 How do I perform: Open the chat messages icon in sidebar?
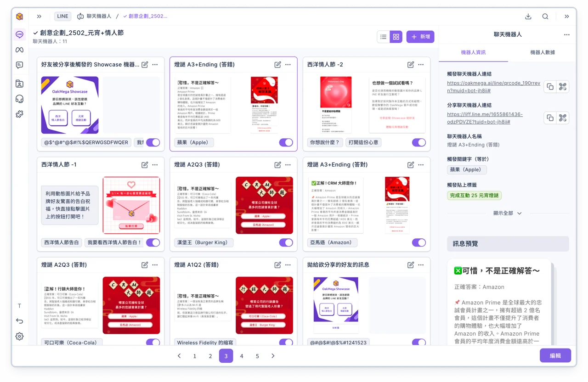click(19, 65)
